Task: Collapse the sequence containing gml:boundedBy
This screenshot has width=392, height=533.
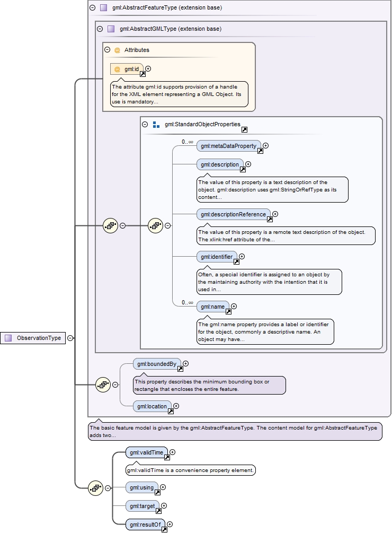Action: point(115,385)
